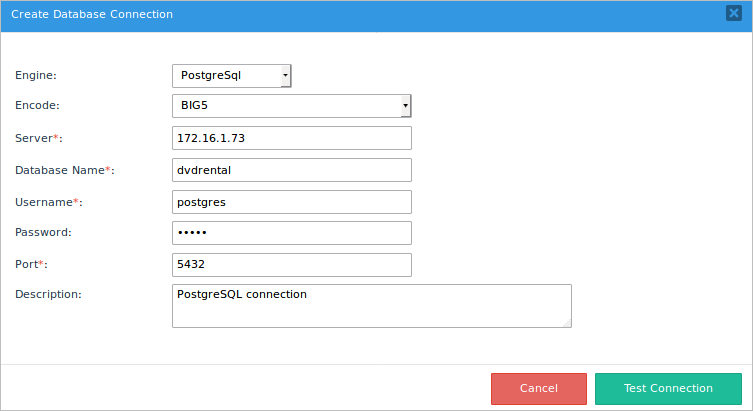Image resolution: width=753 pixels, height=411 pixels.
Task: Click the Encode field label
Action: click(38, 106)
